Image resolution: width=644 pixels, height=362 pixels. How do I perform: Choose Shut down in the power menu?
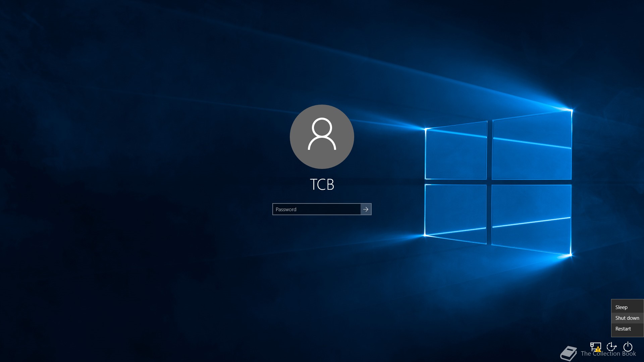(627, 318)
